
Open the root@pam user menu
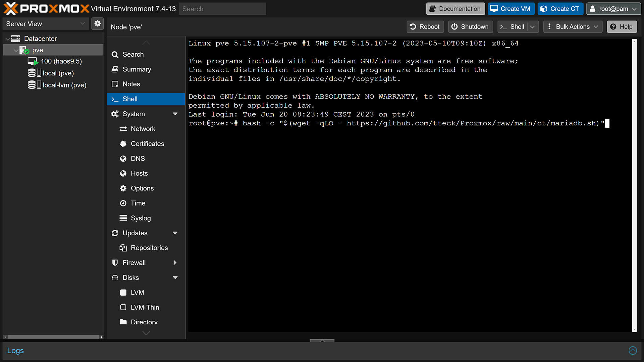pos(613,9)
